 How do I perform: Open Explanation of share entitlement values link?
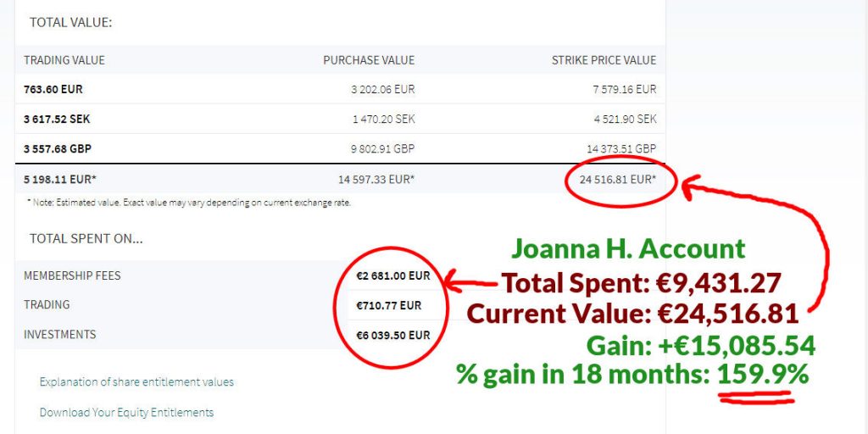(x=136, y=382)
